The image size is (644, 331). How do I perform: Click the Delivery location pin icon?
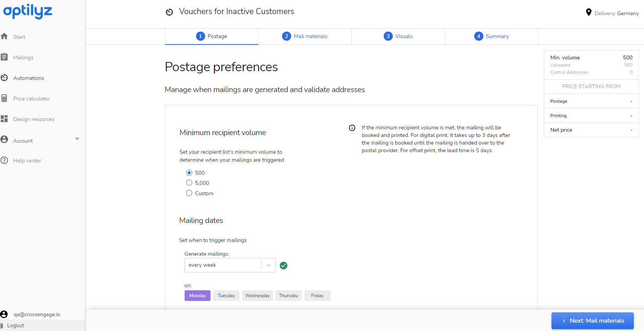click(588, 13)
